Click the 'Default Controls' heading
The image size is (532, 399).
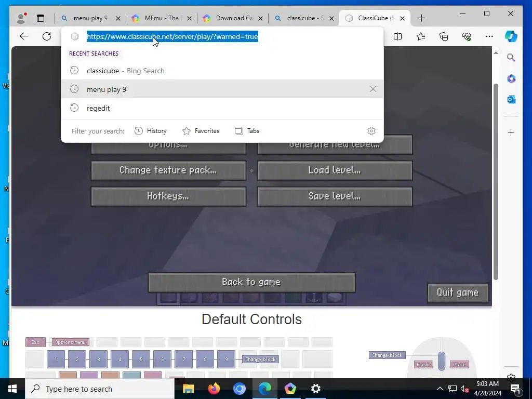[x=251, y=320]
